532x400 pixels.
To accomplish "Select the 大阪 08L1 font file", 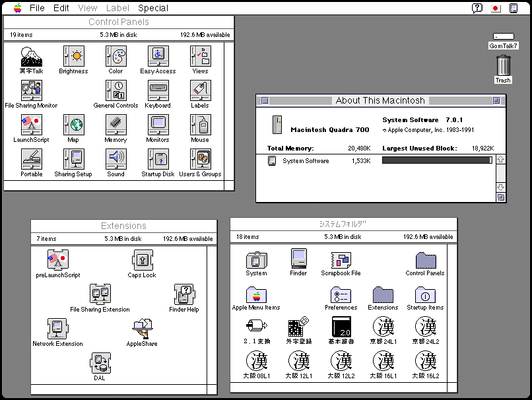I will (257, 361).
